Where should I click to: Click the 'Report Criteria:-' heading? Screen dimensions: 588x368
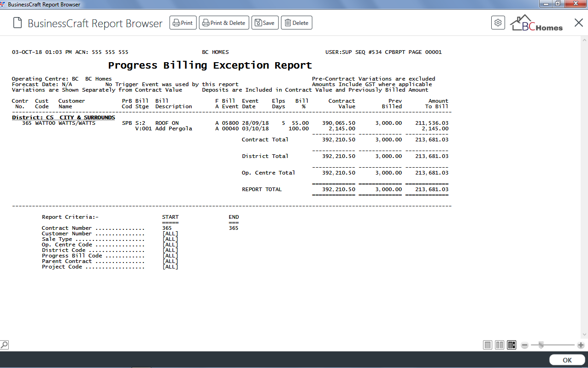click(x=70, y=217)
